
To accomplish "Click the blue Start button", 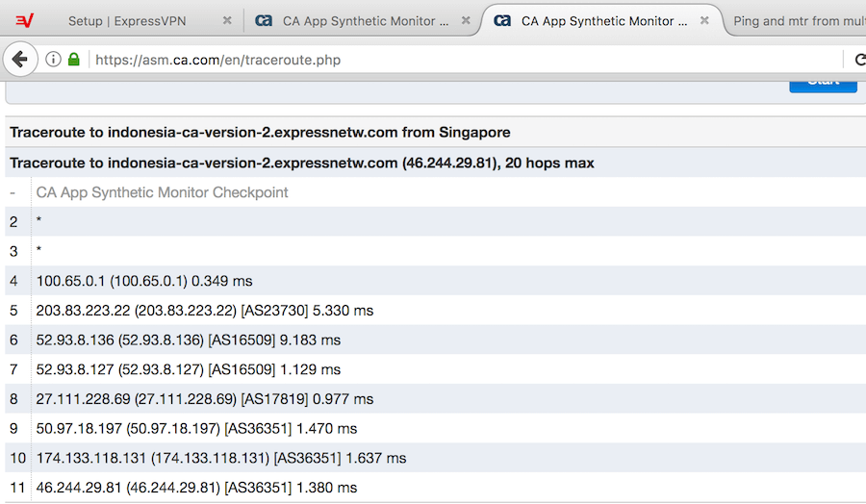I will pos(823,86).
